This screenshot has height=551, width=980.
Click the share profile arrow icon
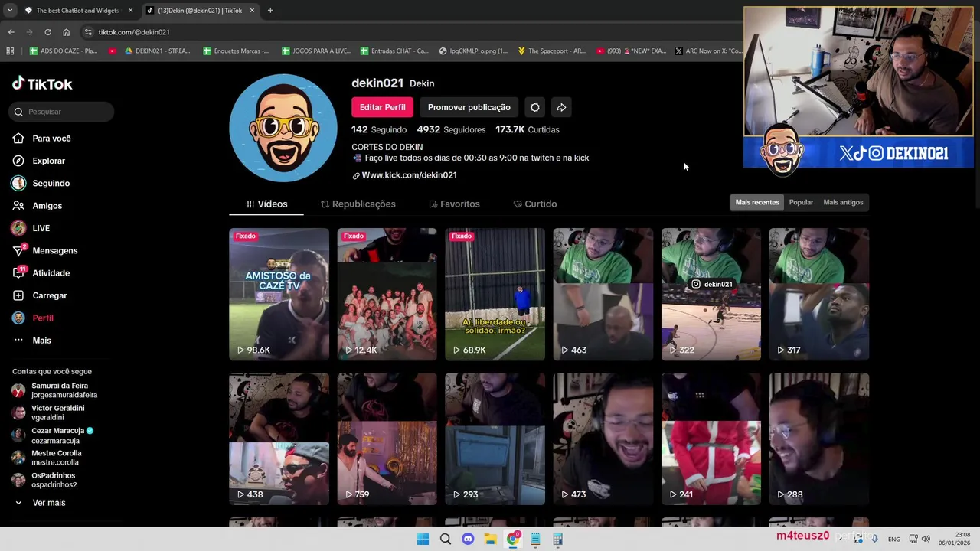pyautogui.click(x=561, y=107)
